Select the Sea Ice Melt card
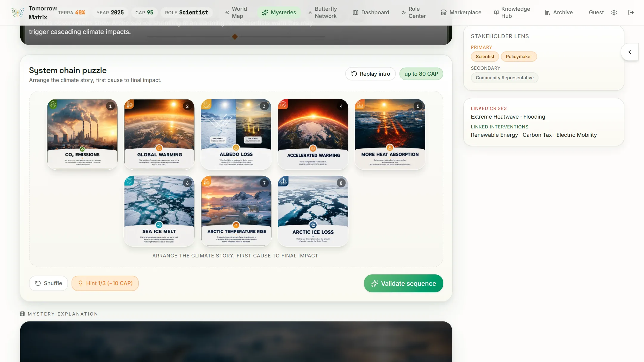This screenshot has width=644, height=362. [x=159, y=211]
